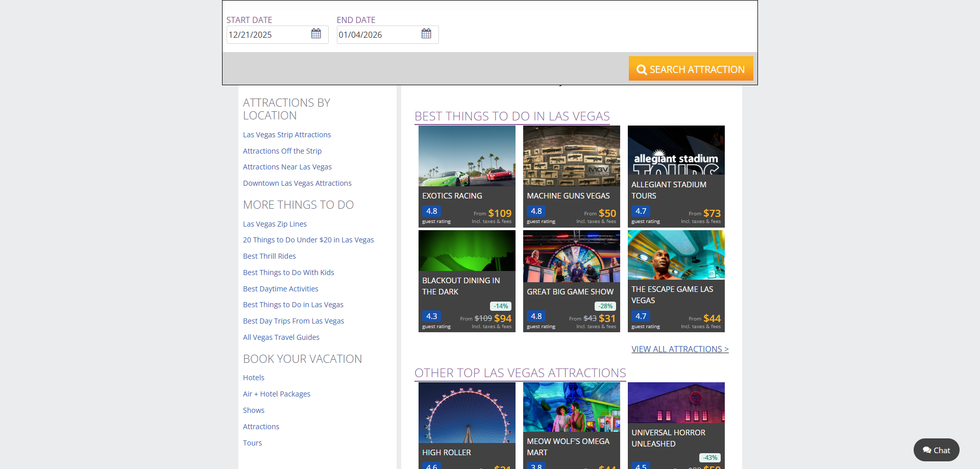This screenshot has height=469, width=980.
Task: Select the Machine Guns Vegas photo
Action: (x=571, y=156)
